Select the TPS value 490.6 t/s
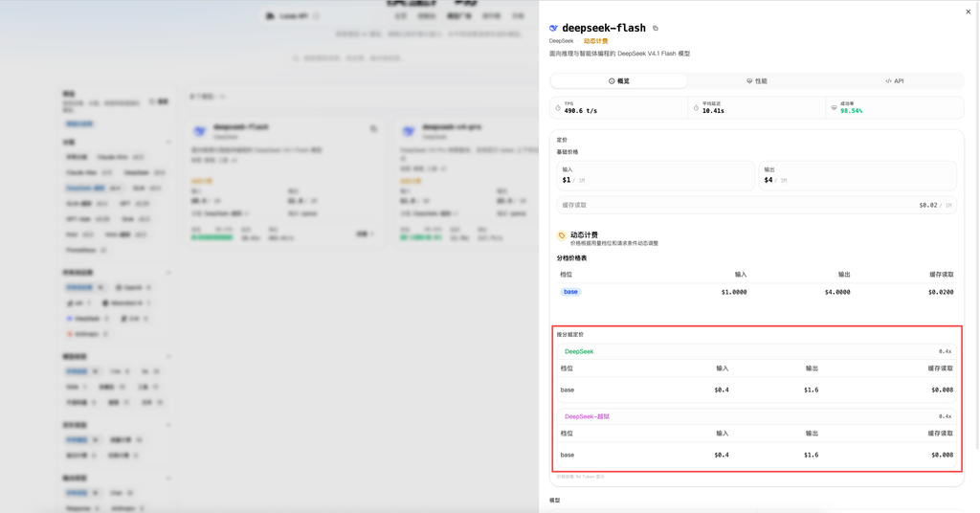 [581, 111]
